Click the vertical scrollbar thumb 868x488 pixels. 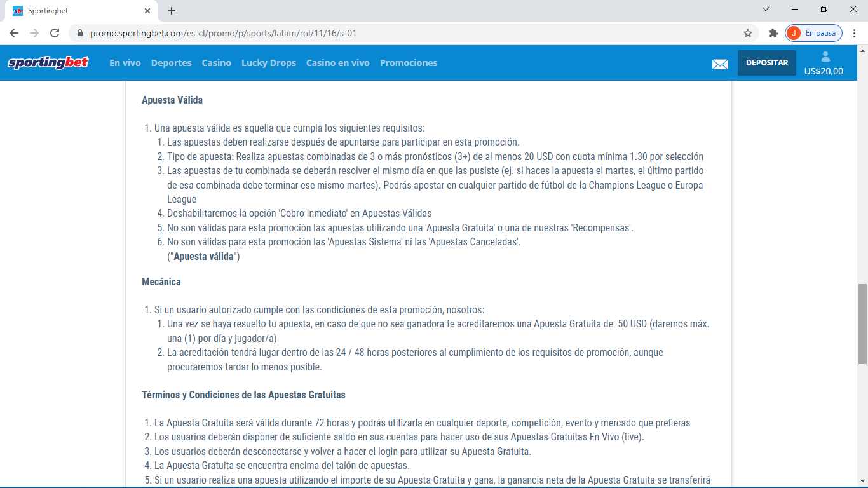(862, 324)
